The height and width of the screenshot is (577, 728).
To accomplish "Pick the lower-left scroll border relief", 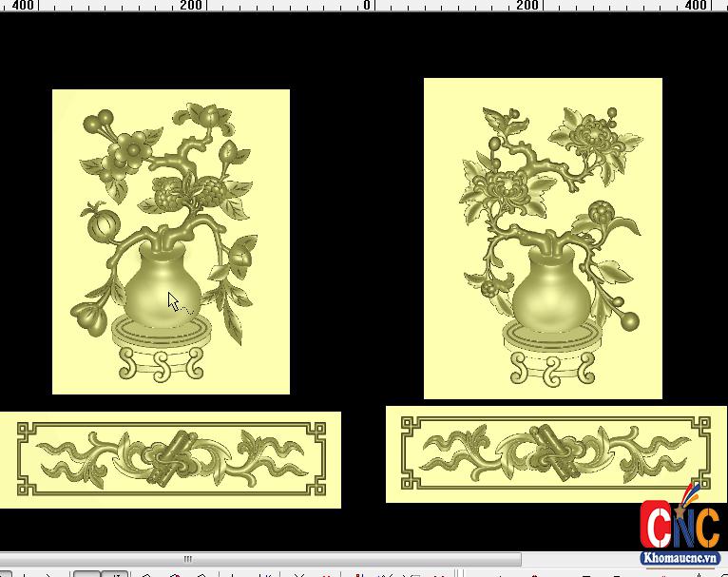I will [170, 460].
